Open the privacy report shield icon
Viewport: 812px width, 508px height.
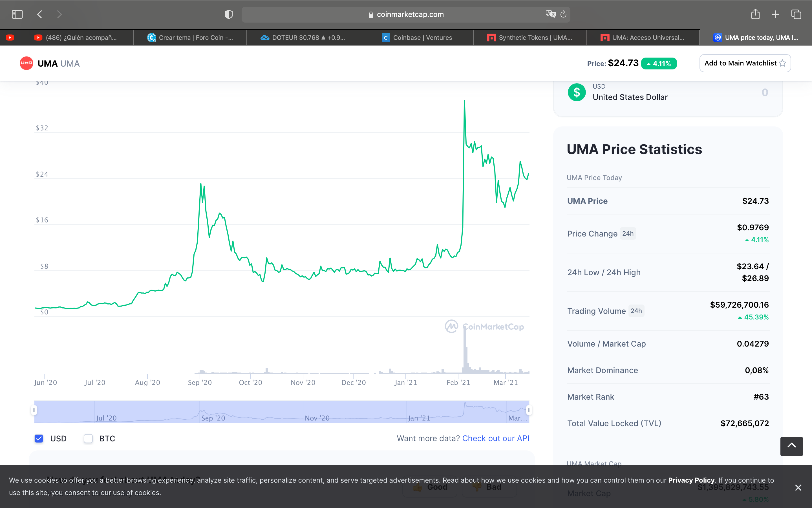point(229,14)
